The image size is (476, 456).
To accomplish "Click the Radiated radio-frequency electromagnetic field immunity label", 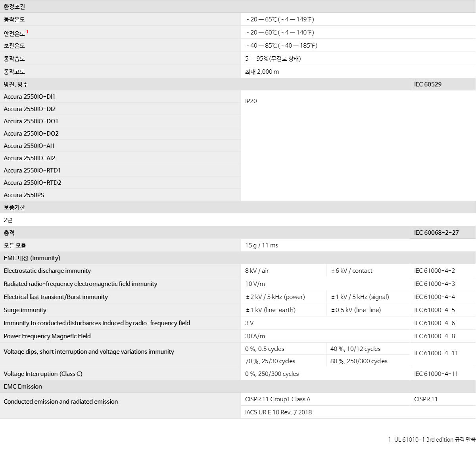I will coord(81,284).
